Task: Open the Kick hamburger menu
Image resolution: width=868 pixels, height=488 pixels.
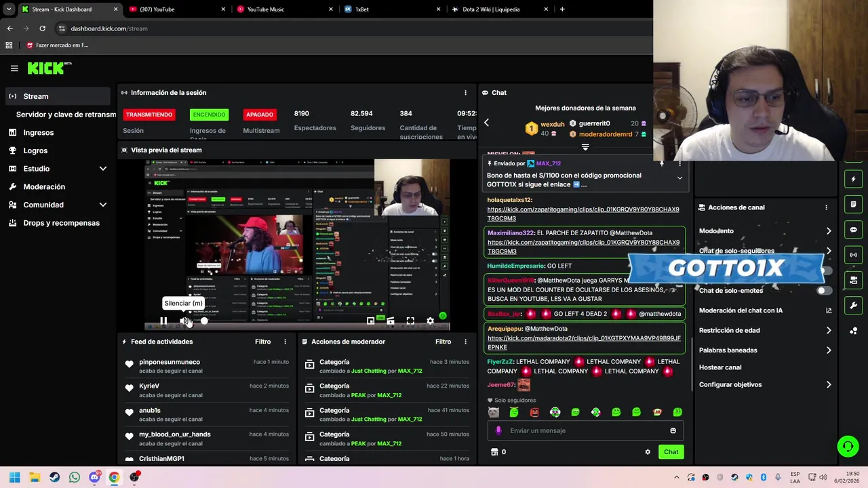Action: 14,68
